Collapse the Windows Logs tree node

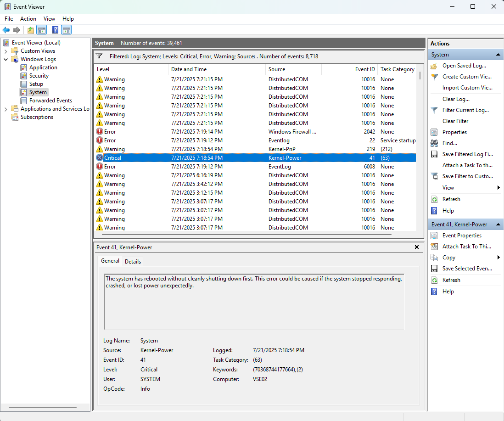(x=6, y=60)
